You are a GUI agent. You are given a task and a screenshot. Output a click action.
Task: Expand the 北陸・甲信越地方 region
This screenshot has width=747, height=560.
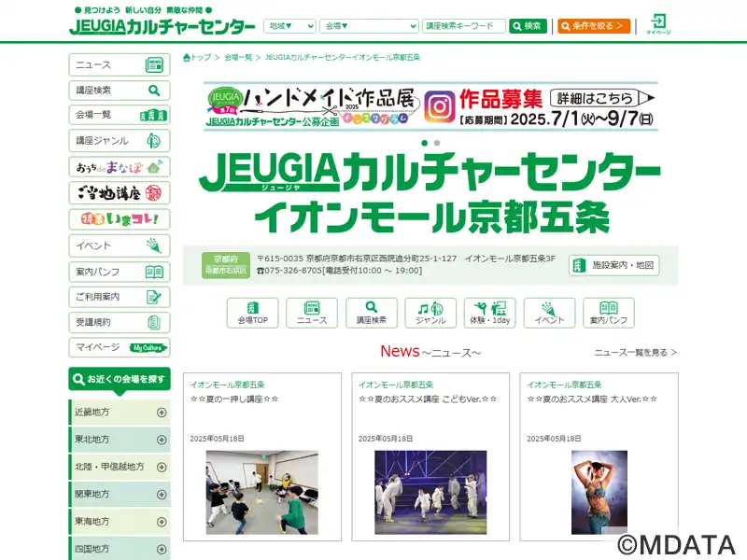120,468
